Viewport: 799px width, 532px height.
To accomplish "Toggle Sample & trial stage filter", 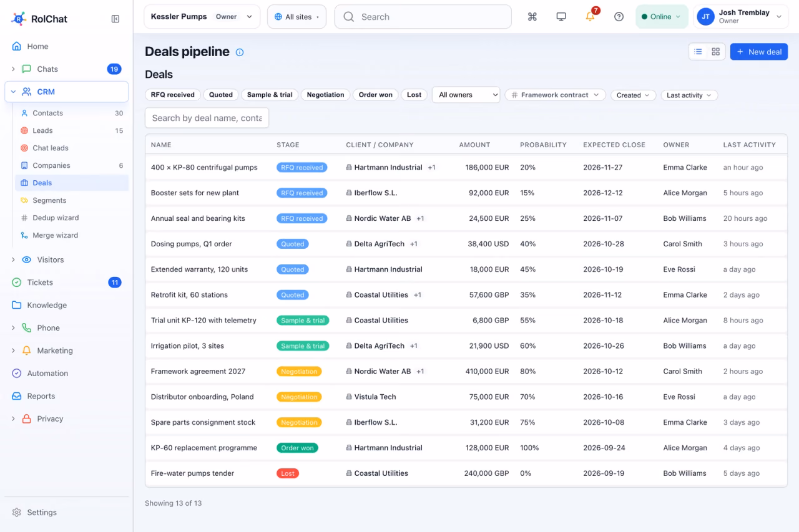I will tap(270, 95).
